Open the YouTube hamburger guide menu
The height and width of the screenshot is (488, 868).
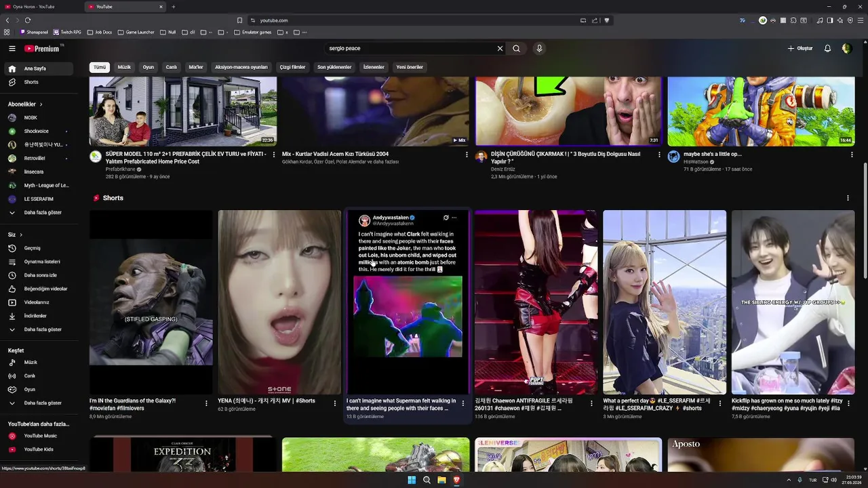point(12,48)
